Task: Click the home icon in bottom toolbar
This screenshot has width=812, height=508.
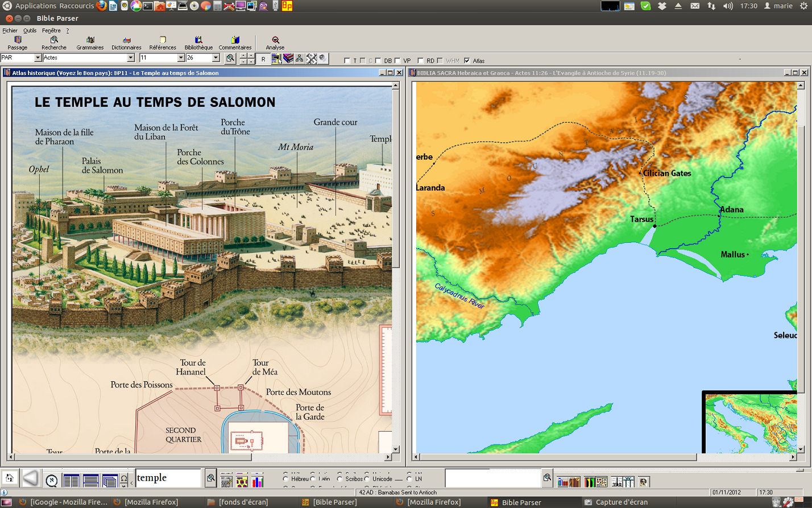Action: coord(10,478)
